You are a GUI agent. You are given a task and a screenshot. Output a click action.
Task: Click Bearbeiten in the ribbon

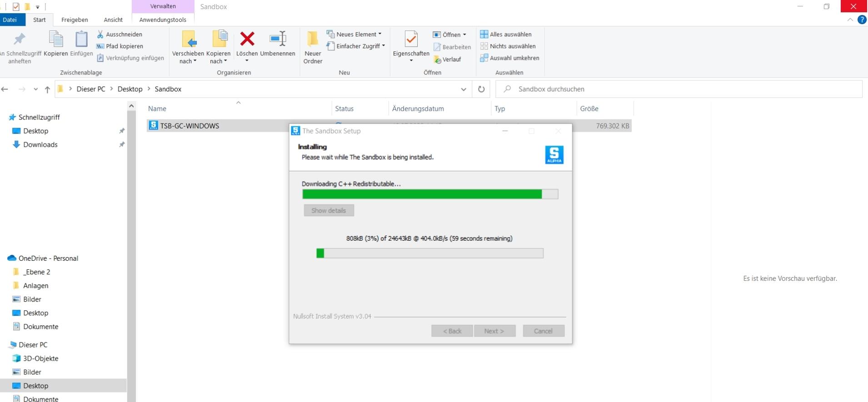point(452,47)
